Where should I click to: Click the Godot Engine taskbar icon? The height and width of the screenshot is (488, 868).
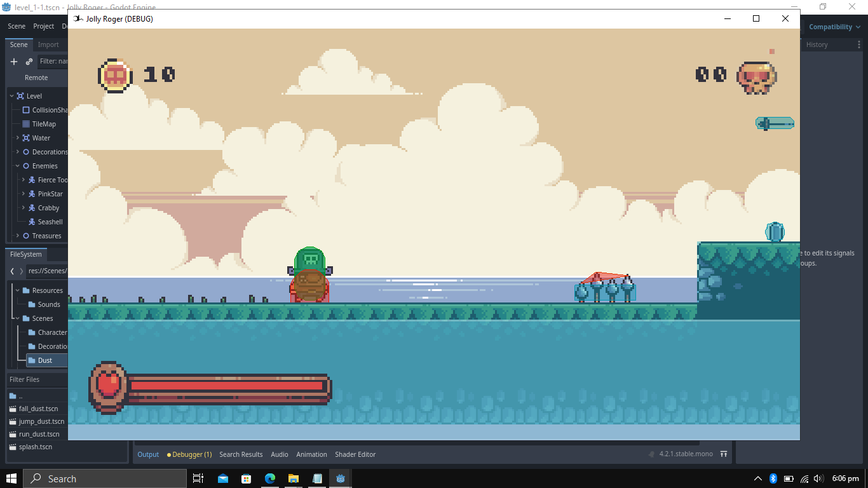tap(340, 478)
